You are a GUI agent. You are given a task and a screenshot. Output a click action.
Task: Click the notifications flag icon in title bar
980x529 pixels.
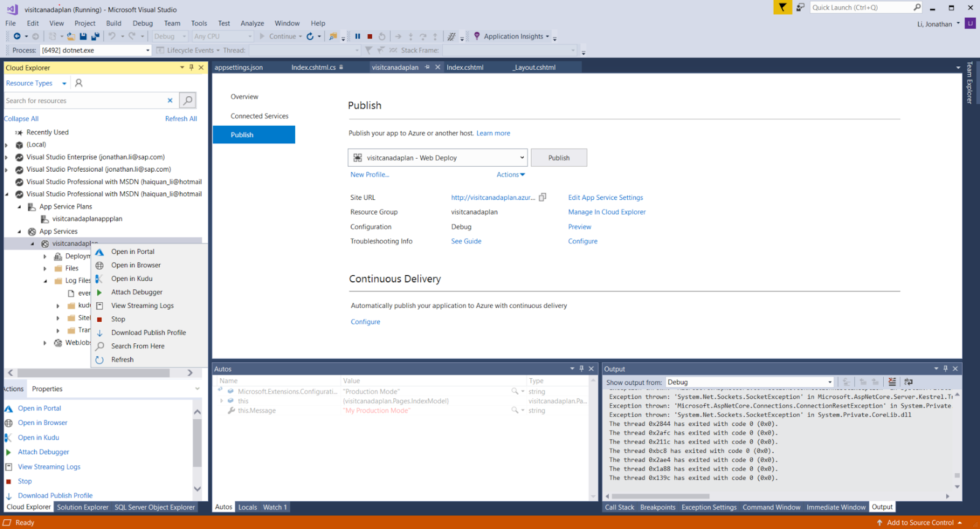pos(782,7)
